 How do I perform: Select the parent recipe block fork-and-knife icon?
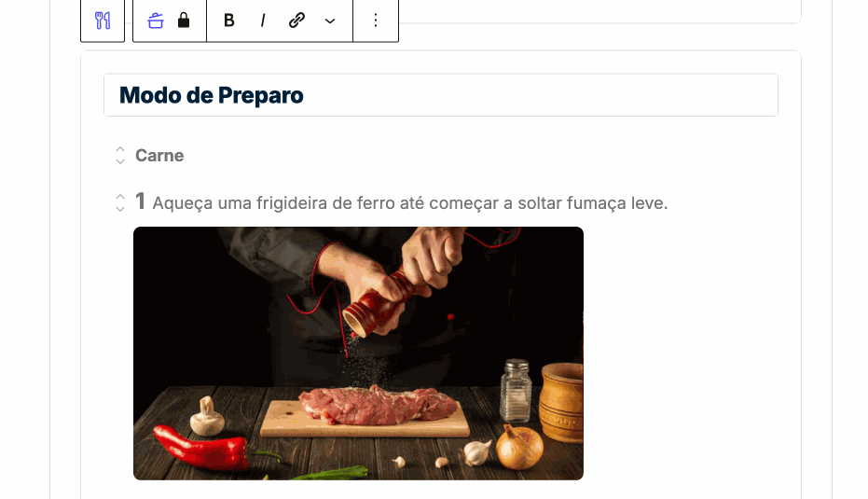click(103, 21)
